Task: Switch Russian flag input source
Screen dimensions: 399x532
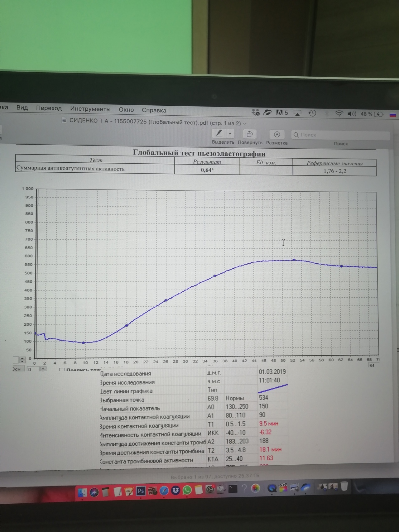Action: 393,115
